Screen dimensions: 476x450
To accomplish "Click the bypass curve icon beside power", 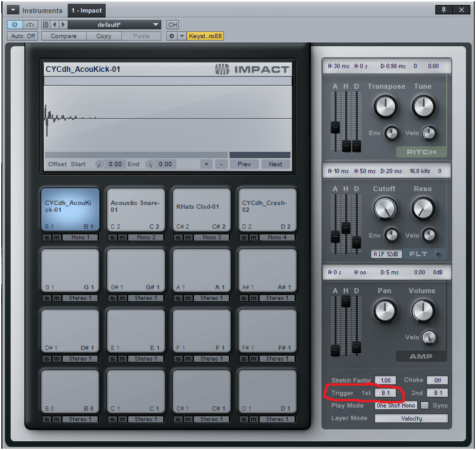I will click(x=30, y=24).
